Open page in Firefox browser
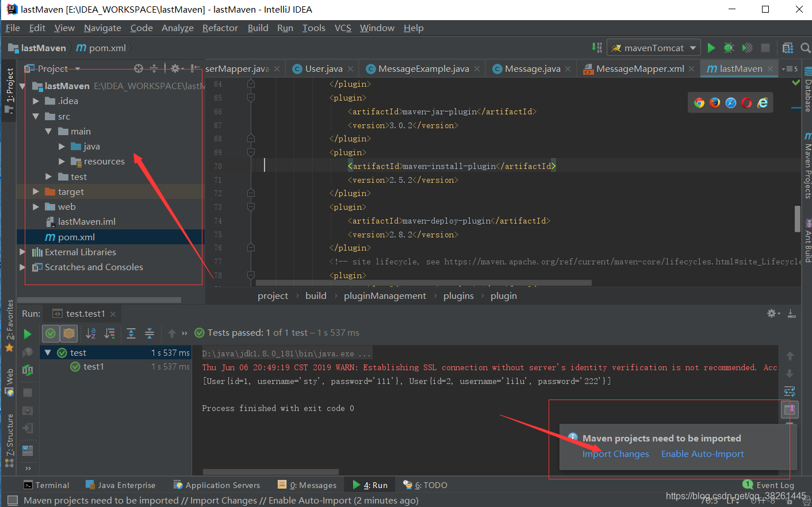The width and height of the screenshot is (812, 507). (715, 103)
